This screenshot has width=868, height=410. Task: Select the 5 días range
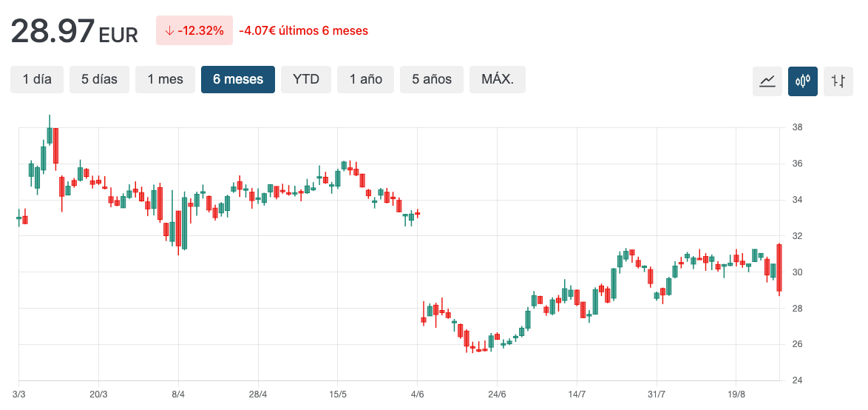pyautogui.click(x=99, y=79)
